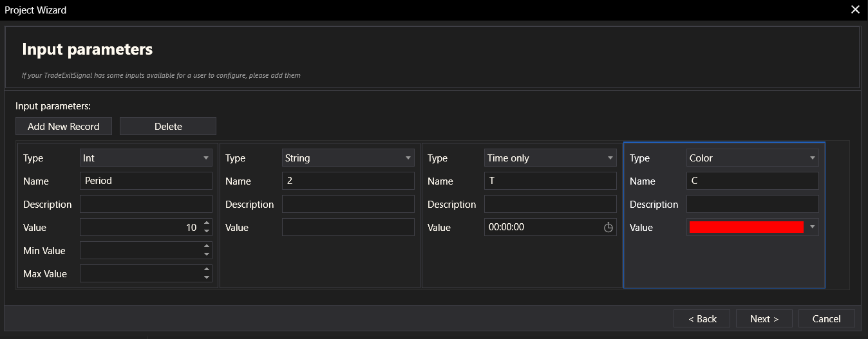The width and height of the screenshot is (868, 339).
Task: Click the Period name field
Action: [146, 181]
